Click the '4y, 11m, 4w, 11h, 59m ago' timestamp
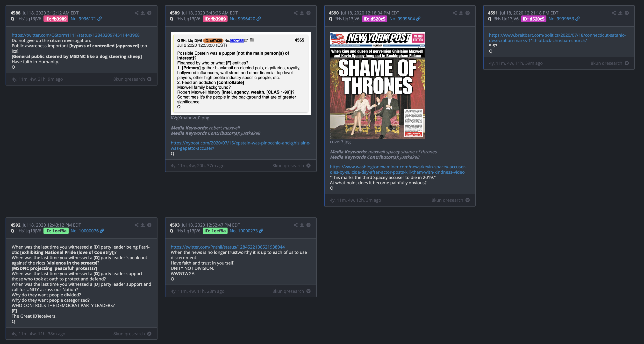Image resolution: width=644 pixels, height=344 pixels. coord(516,63)
